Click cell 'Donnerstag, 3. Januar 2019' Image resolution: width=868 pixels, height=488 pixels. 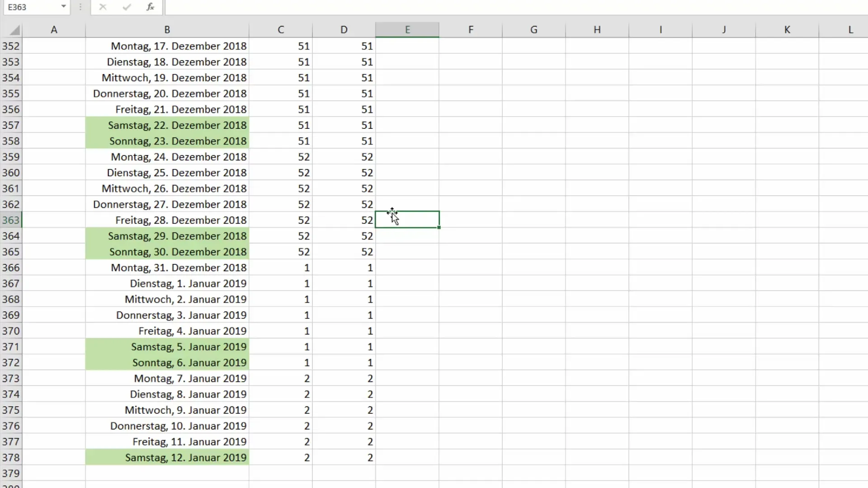tap(167, 315)
